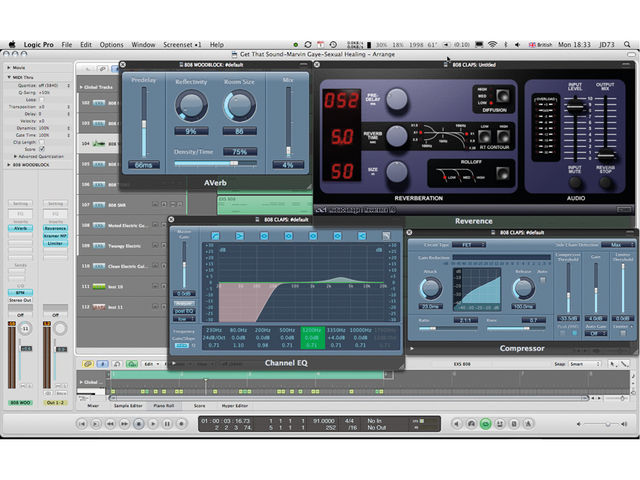Click the Reverence diffusion button
Image resolution: width=640 pixels, height=480 pixels.
click(502, 96)
